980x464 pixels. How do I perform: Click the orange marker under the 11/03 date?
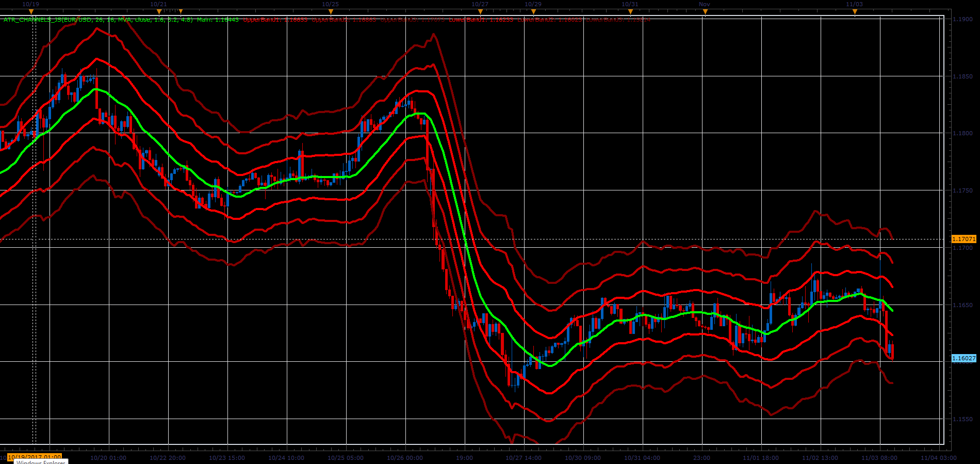click(855, 11)
